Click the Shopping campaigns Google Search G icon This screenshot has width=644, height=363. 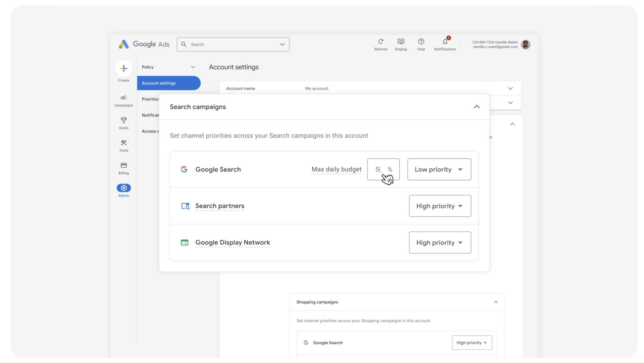306,343
